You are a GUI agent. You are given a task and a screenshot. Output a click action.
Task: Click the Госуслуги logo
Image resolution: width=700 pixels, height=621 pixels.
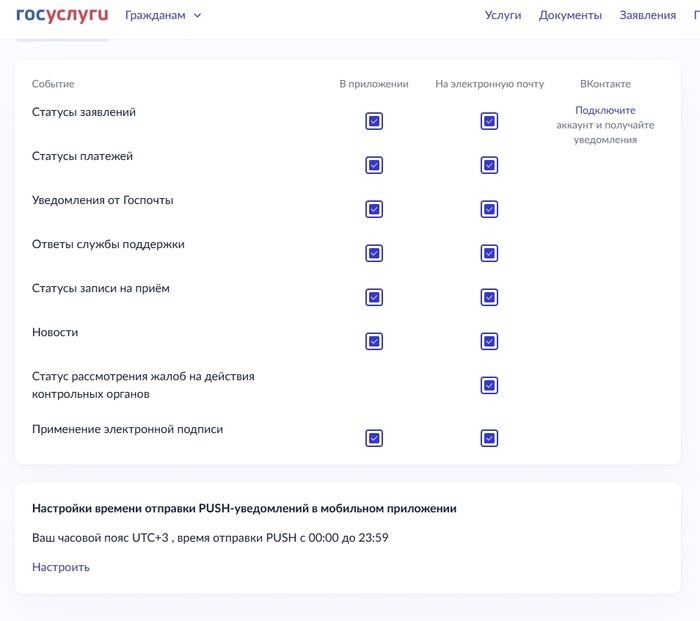[62, 15]
